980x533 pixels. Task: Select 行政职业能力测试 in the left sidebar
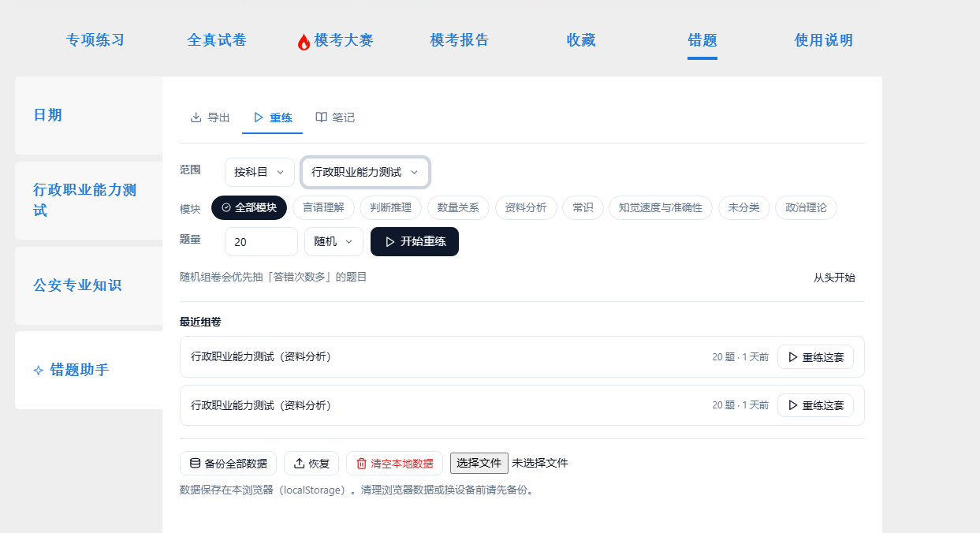click(88, 200)
